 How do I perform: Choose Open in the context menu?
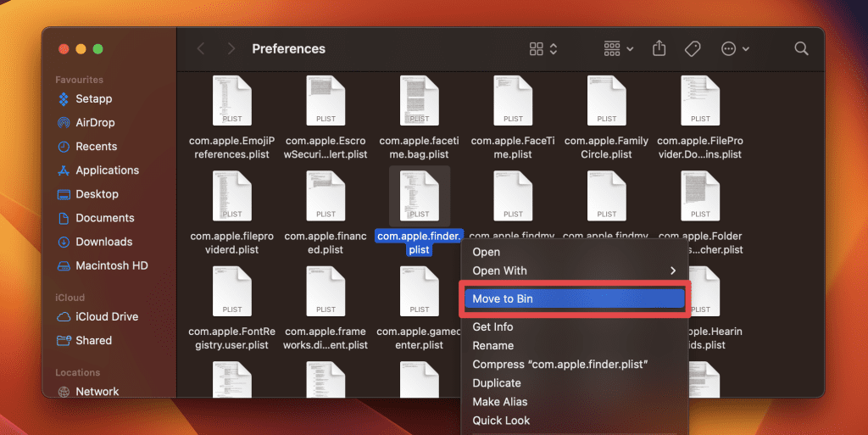(574, 253)
